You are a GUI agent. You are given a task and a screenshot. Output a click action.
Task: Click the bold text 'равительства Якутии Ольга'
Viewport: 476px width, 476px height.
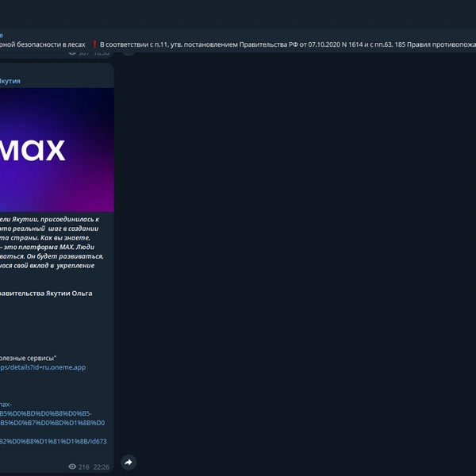pos(46,294)
